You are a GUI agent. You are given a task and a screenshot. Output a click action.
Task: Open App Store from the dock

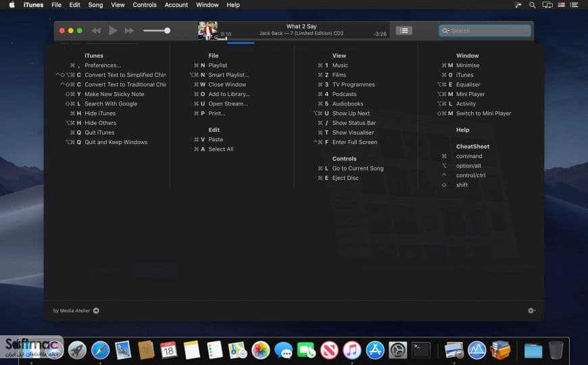(375, 350)
